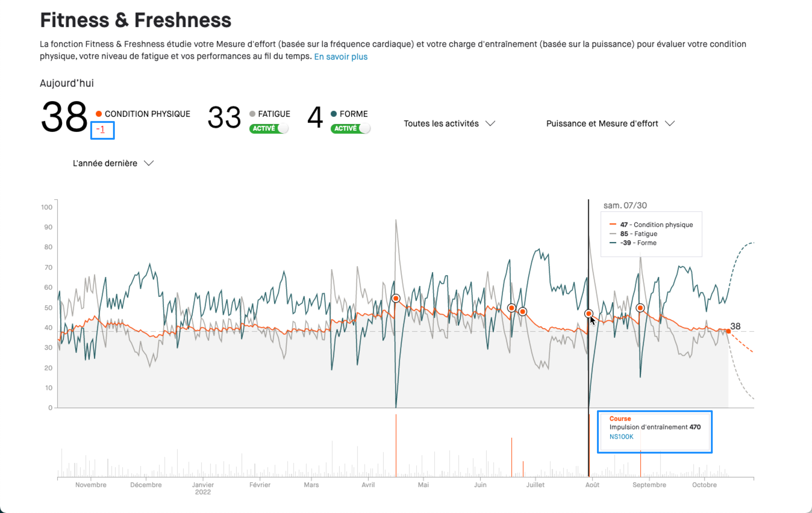Select the second race marker before Juillet
Image resolution: width=812 pixels, height=513 pixels.
click(522, 311)
